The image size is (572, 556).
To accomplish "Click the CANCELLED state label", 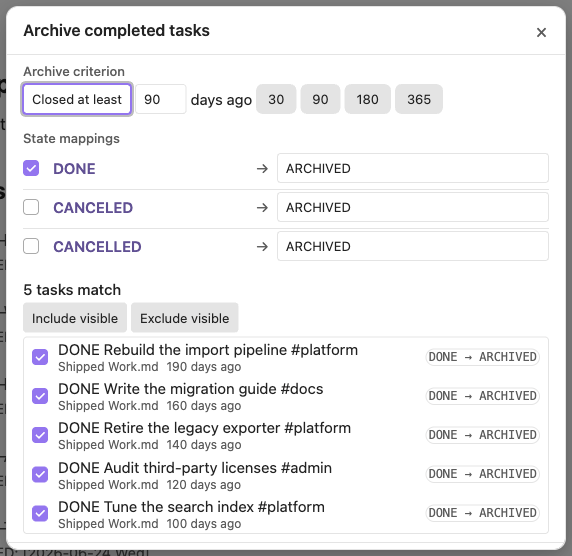I will (97, 247).
